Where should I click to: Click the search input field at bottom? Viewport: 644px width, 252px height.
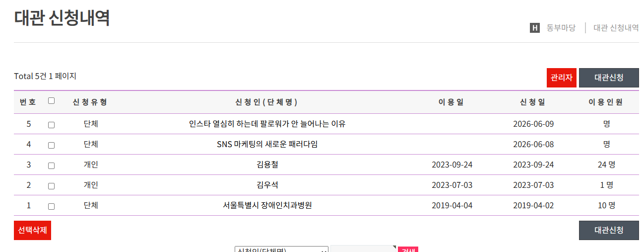(364, 249)
